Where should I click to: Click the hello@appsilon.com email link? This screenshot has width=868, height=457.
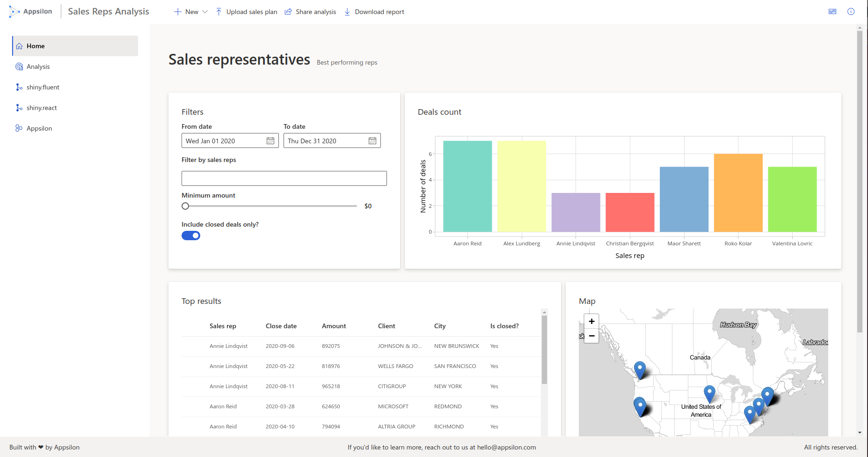point(506,447)
